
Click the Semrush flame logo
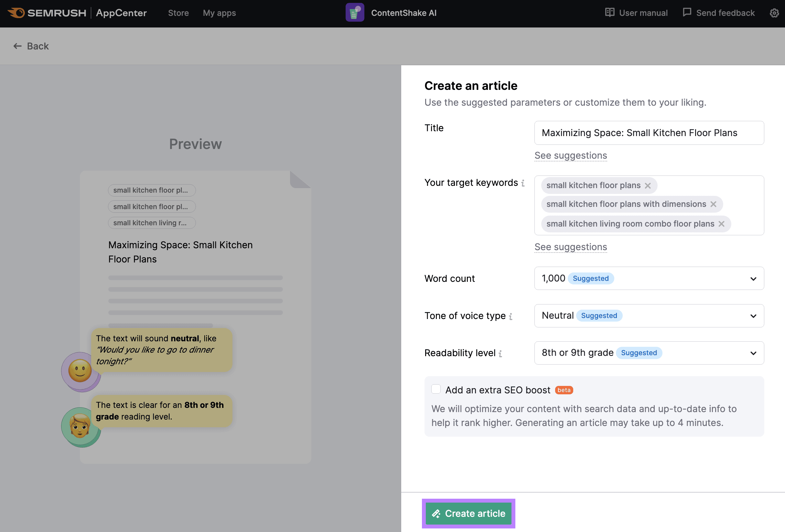(16, 13)
